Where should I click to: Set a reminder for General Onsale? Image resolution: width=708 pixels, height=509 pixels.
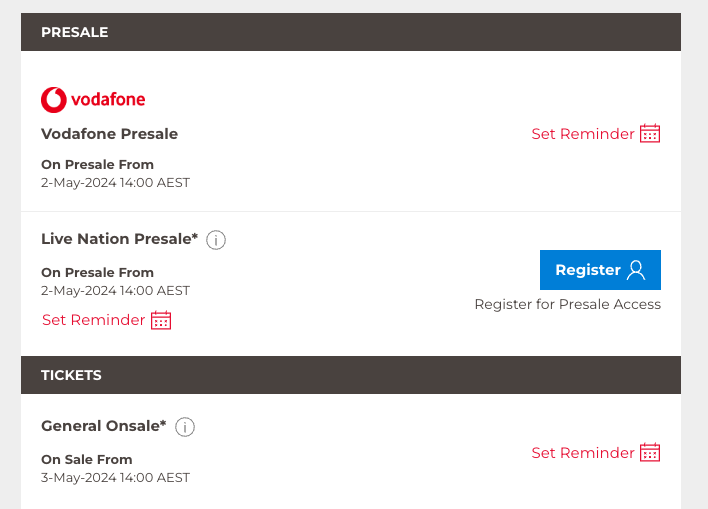[583, 453]
